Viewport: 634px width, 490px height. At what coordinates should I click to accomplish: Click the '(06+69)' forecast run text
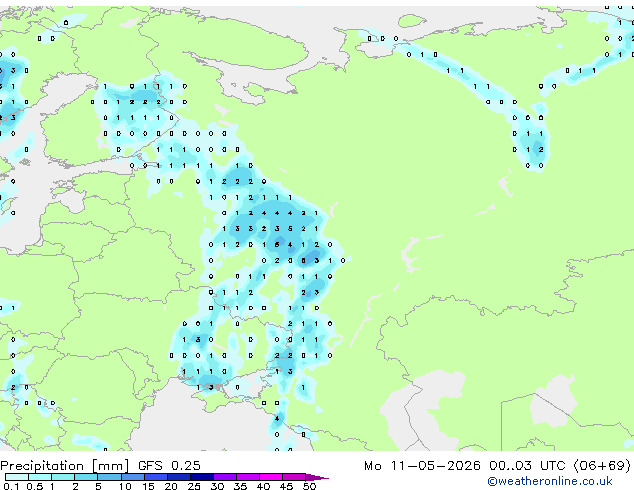[602, 466]
